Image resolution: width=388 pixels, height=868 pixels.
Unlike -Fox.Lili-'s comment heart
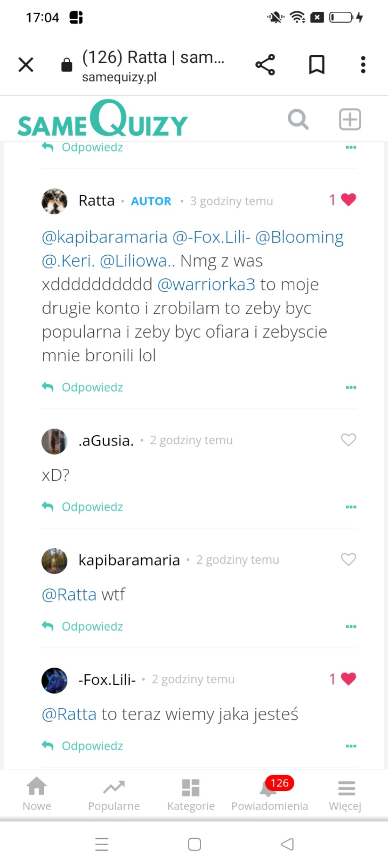click(348, 679)
